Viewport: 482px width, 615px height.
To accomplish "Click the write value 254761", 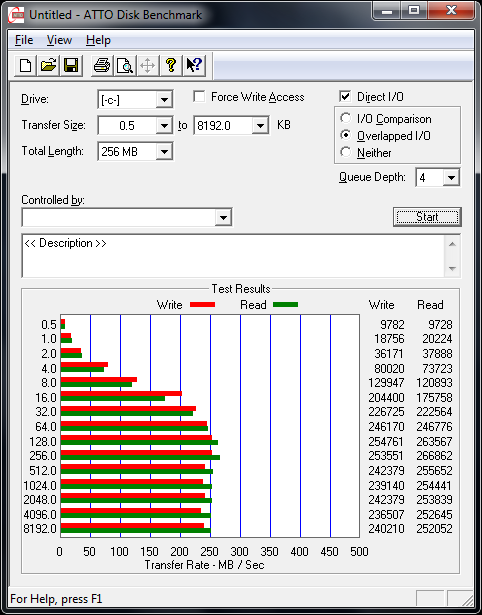I will pos(386,442).
